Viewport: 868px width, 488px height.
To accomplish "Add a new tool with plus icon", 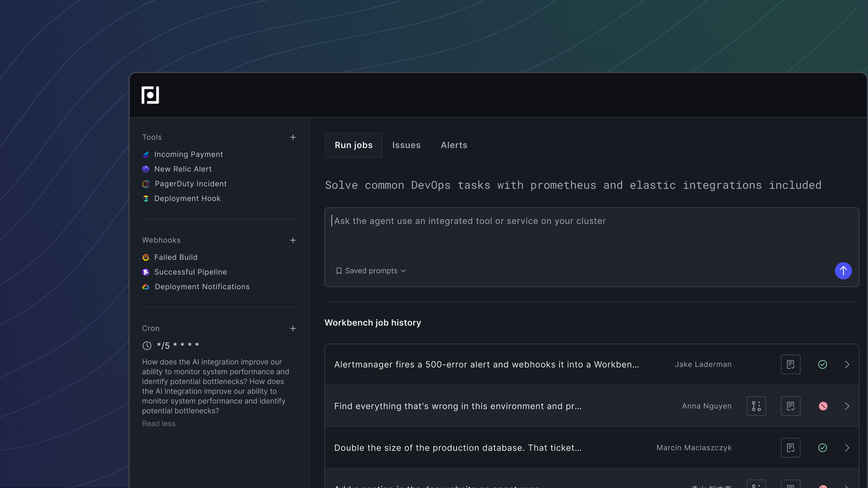I will click(293, 137).
